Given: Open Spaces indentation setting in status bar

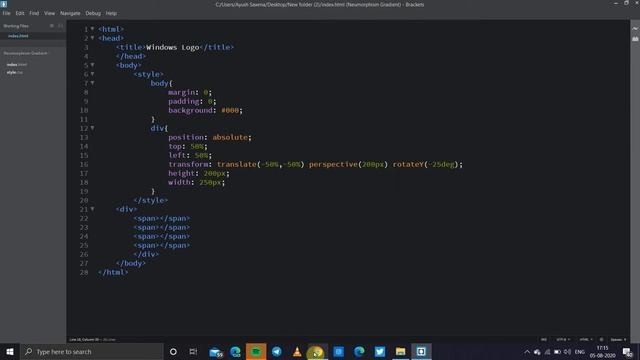Looking at the screenshot, I should tap(618, 340).
